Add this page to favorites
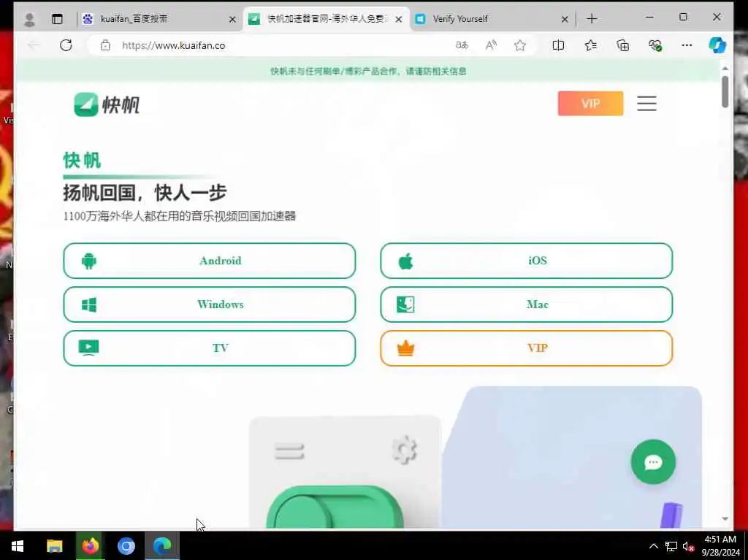Image resolution: width=748 pixels, height=560 pixels. coord(520,45)
